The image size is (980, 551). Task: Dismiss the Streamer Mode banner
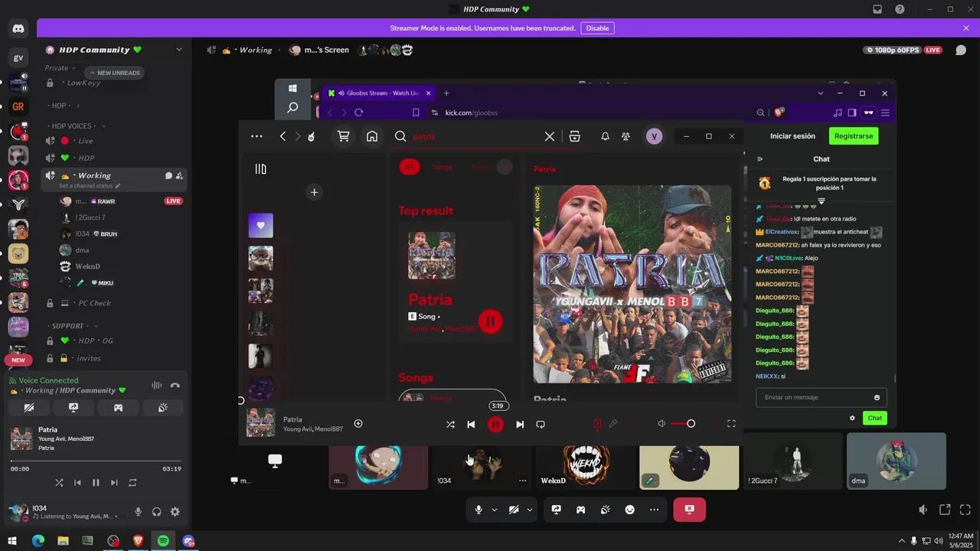[966, 28]
